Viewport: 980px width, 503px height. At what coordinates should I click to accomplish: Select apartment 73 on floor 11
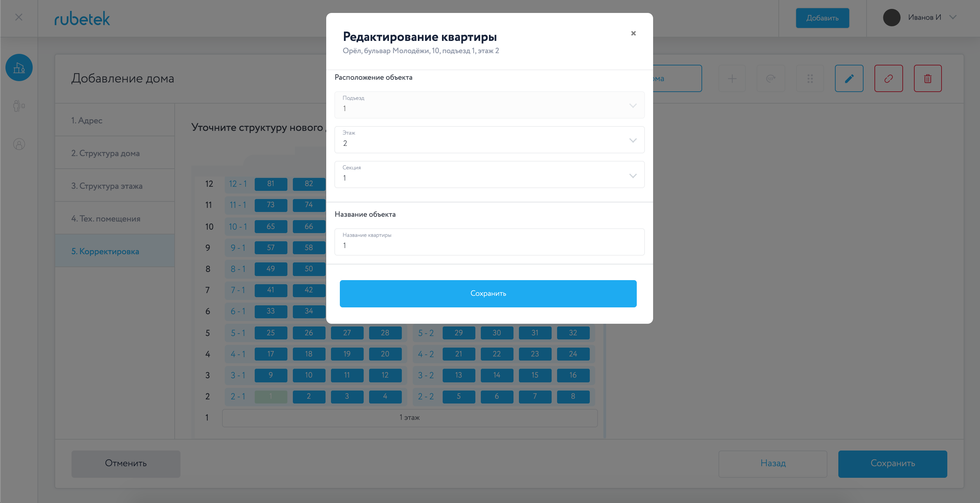coord(270,205)
